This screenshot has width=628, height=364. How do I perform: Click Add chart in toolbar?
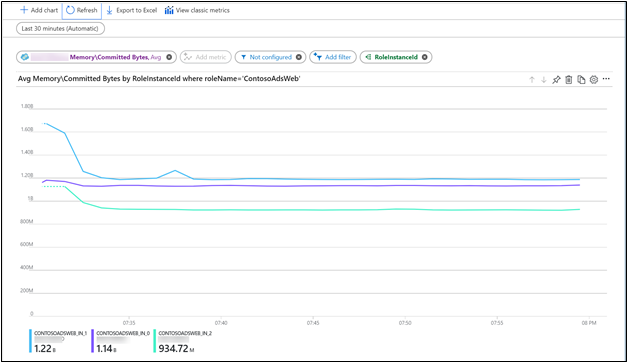point(39,10)
